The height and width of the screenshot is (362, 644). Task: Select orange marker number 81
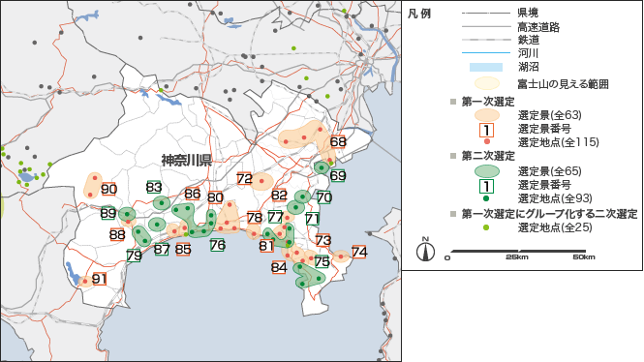coord(266,246)
